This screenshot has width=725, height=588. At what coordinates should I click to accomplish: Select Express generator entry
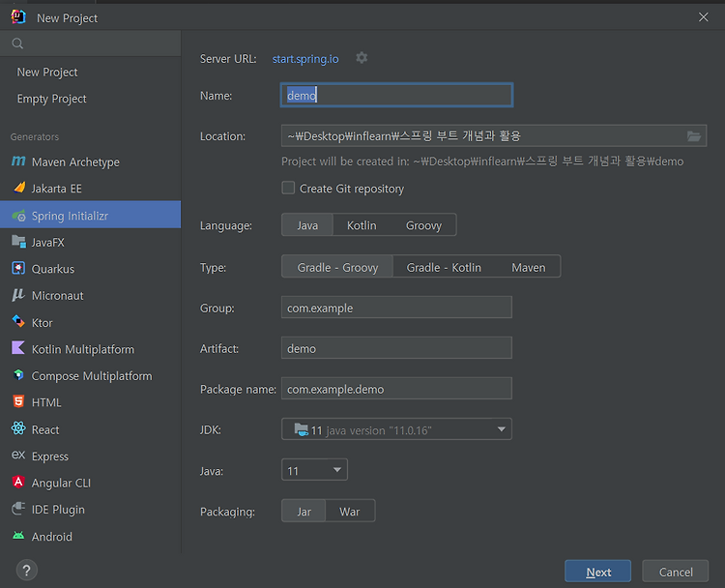coord(90,456)
